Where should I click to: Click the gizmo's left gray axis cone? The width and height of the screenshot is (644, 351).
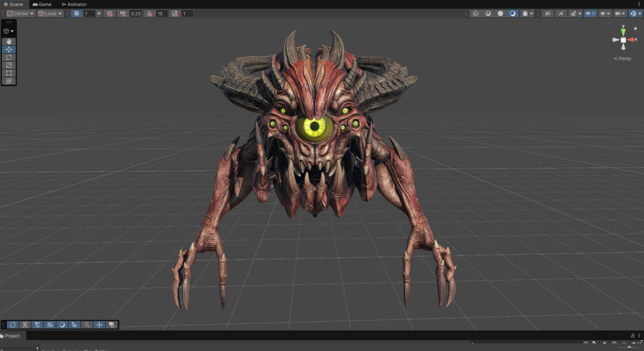click(616, 40)
